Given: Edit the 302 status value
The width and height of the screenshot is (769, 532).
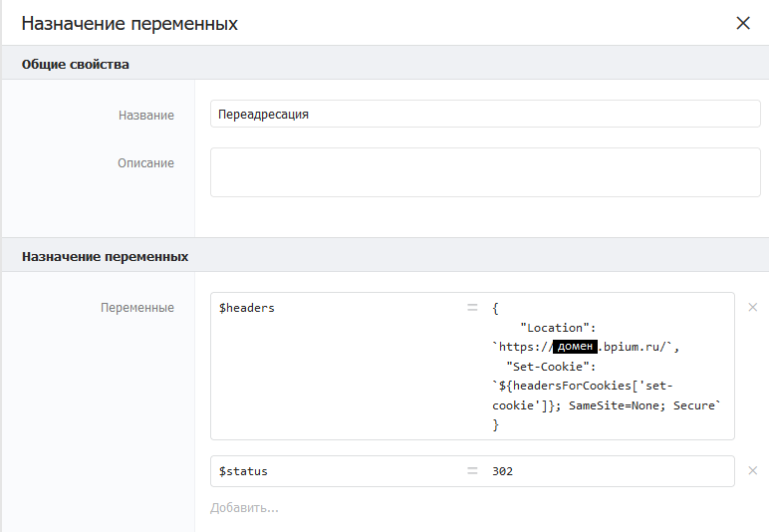Looking at the screenshot, I should 503,471.
